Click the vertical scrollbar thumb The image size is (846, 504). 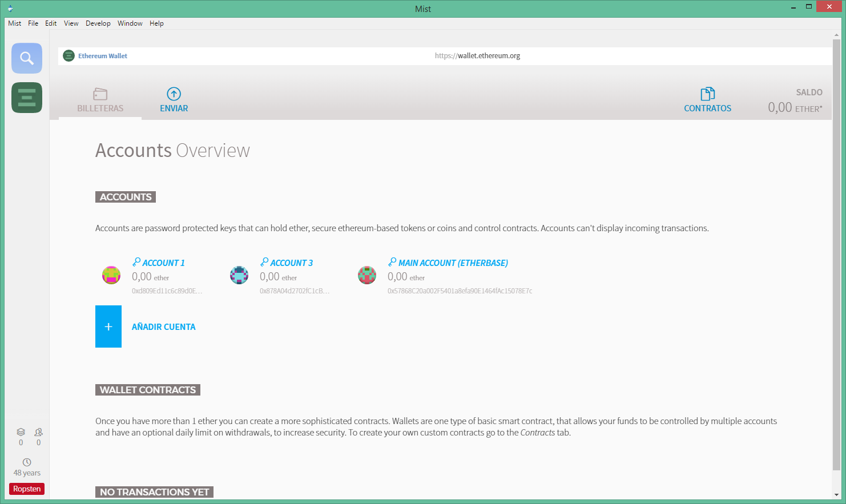(x=836, y=254)
